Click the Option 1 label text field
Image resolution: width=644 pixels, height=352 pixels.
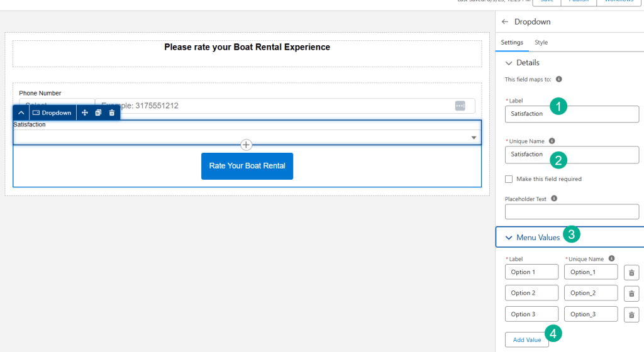(531, 272)
